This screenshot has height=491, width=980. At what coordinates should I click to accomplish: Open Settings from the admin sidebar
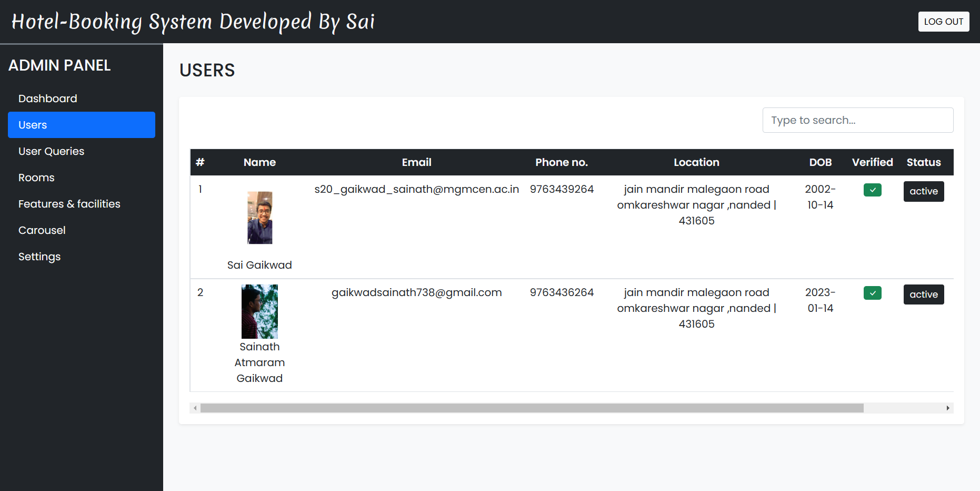(39, 257)
